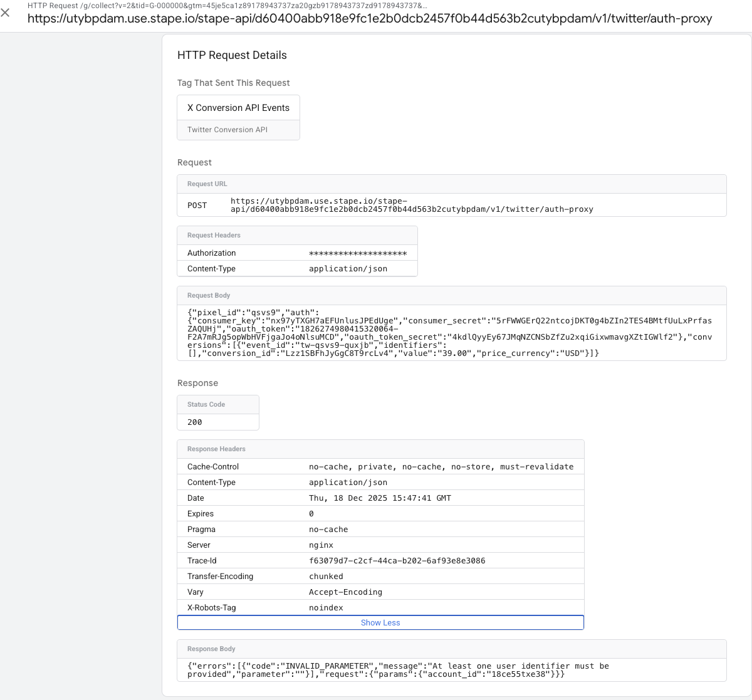Click the Transfer-Encoding chunked row
752x700 pixels.
tap(380, 577)
